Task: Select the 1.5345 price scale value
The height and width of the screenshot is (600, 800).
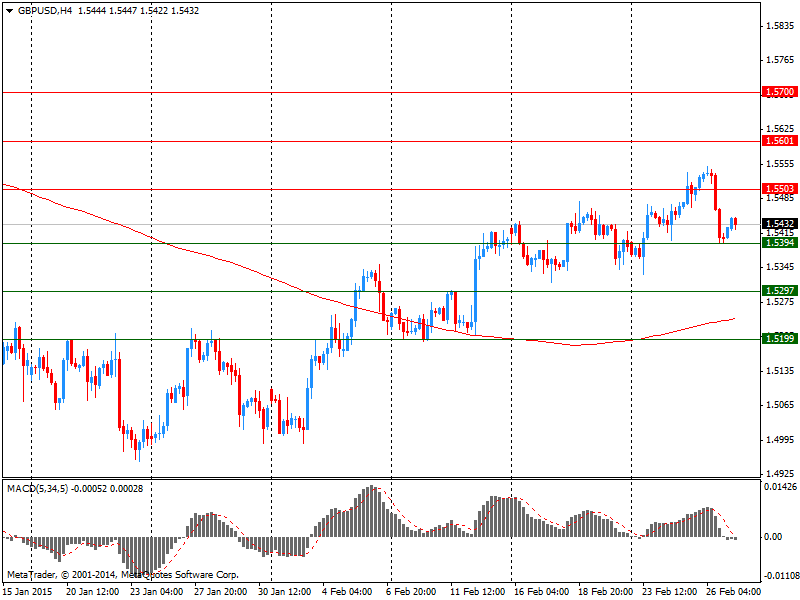Action: pyautogui.click(x=781, y=267)
